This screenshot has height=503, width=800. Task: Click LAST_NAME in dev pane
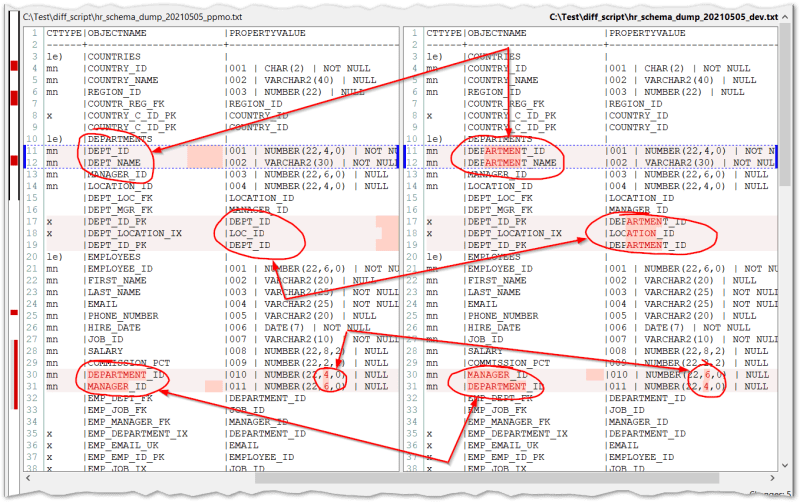pyautogui.click(x=494, y=292)
